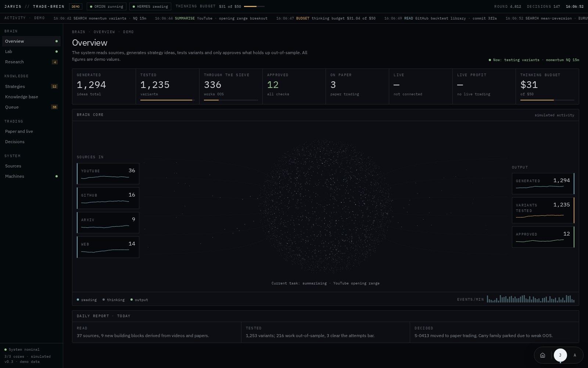Click the Approved 12 stat tile
The width and height of the screenshot is (588, 368).
tap(294, 86)
